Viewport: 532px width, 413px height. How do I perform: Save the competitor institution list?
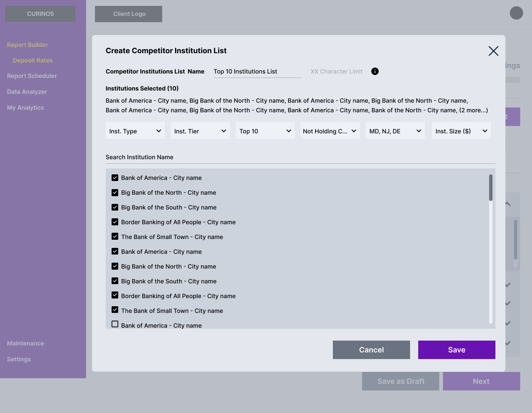coord(457,350)
